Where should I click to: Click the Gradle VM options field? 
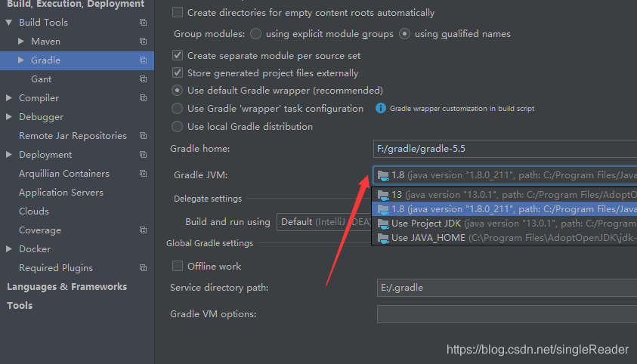click(507, 314)
